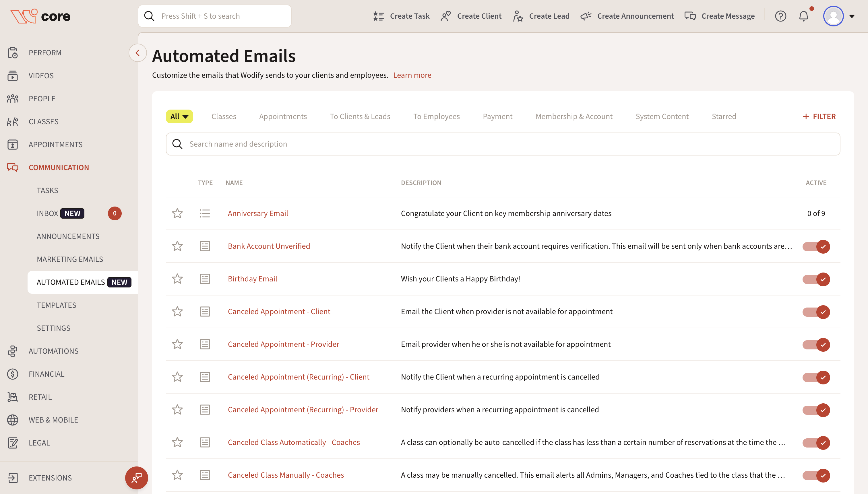The height and width of the screenshot is (494, 868).
Task: Click the Web & Mobile globe icon
Action: pyautogui.click(x=13, y=420)
